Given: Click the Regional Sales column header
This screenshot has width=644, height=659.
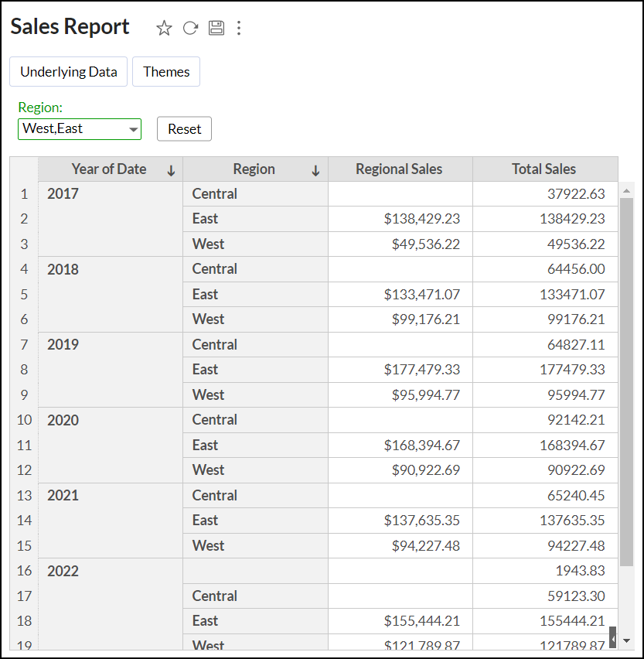Looking at the screenshot, I should point(399,169).
